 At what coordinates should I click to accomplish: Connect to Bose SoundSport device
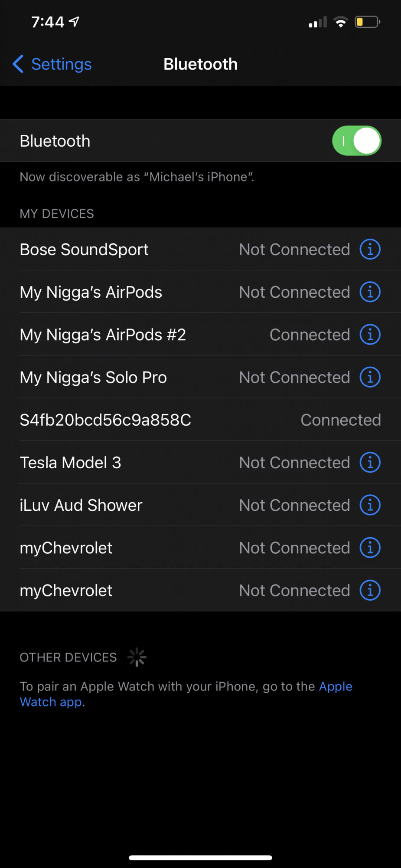click(200, 250)
